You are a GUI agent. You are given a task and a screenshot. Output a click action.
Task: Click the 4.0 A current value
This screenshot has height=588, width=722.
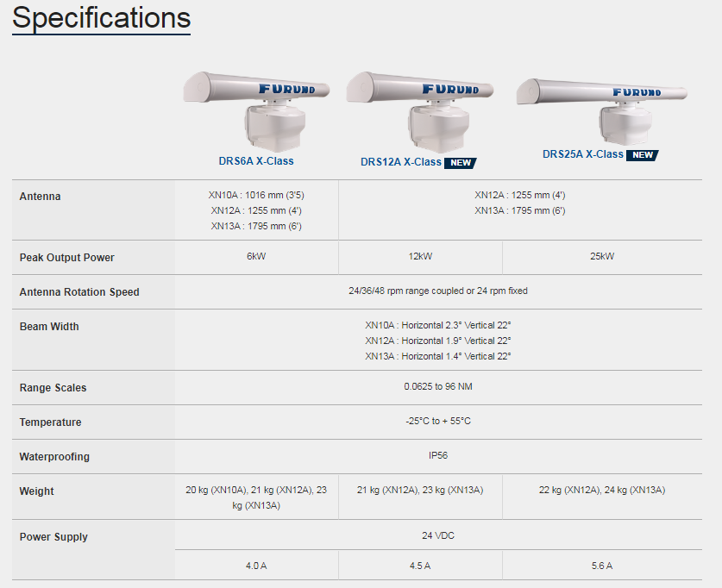pyautogui.click(x=256, y=566)
